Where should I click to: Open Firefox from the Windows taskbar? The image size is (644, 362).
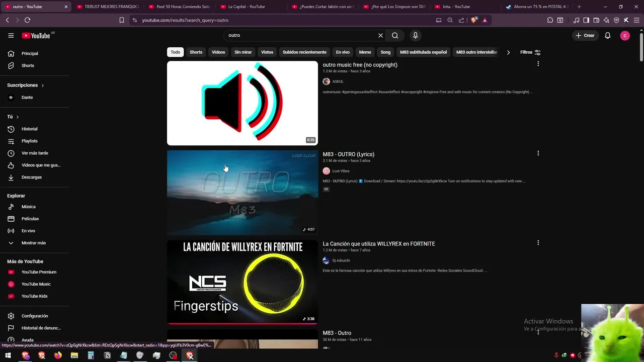coord(58,355)
